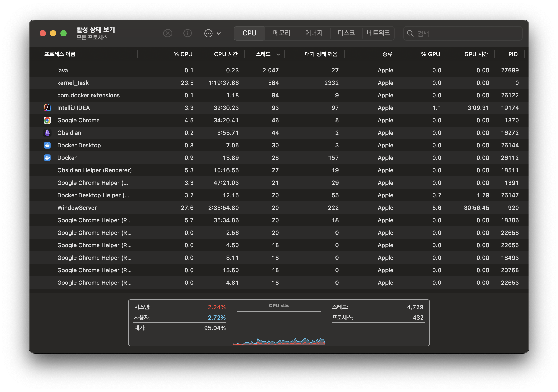The image size is (558, 392).
Task: Open the 디스크 tab
Action: (x=346, y=33)
